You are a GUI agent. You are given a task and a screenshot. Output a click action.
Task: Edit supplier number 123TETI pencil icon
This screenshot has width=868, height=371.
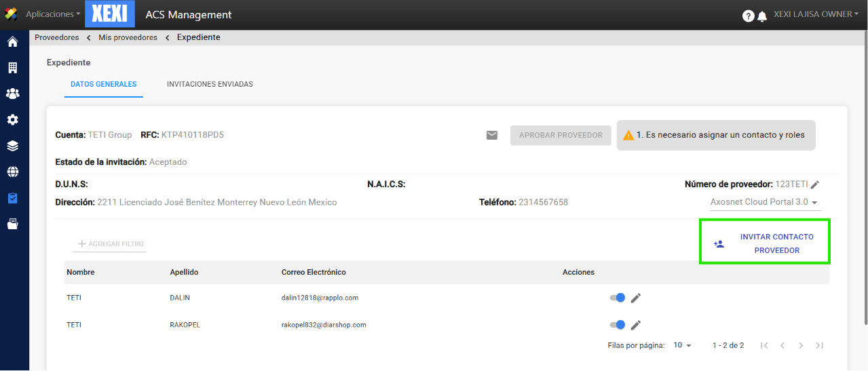tap(815, 184)
